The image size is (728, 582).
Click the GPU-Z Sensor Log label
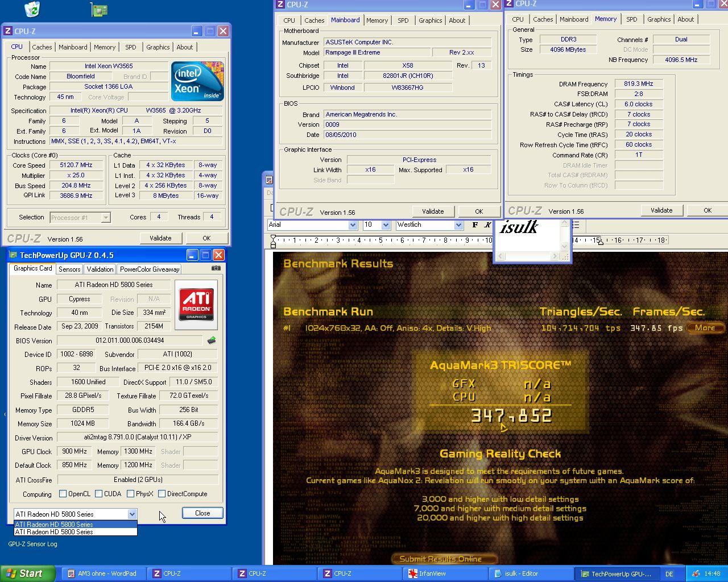(32, 544)
